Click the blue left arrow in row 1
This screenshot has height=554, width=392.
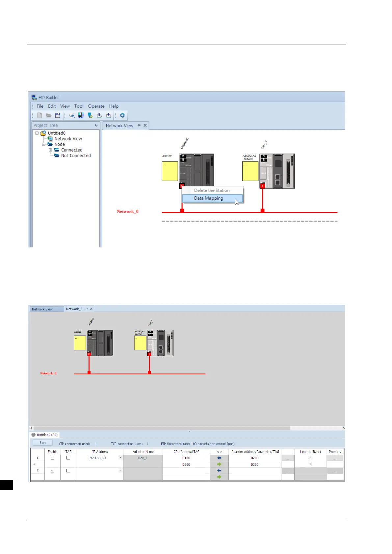pos(219,458)
